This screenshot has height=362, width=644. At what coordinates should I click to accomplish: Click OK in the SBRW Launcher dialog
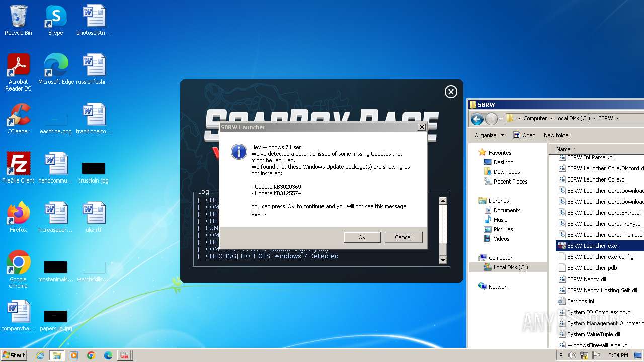362,237
